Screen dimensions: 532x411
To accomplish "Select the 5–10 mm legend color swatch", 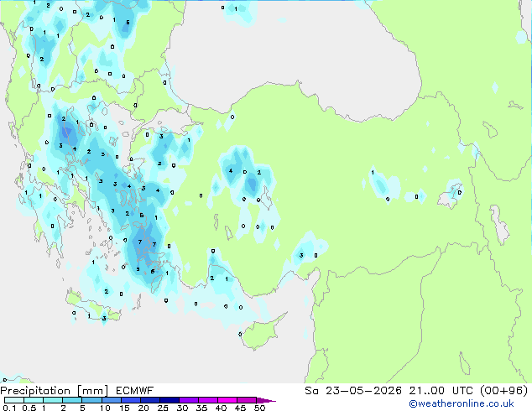I will pyautogui.click(x=92, y=400).
